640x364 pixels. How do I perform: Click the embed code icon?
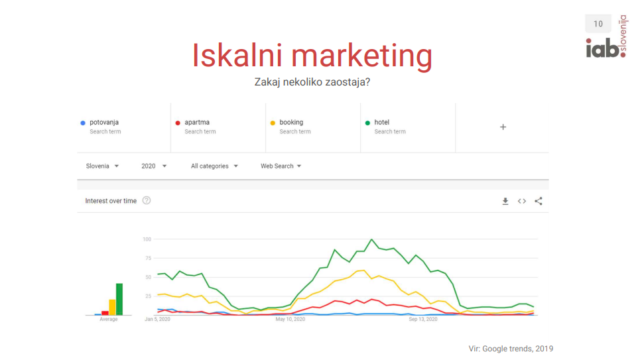[522, 202]
